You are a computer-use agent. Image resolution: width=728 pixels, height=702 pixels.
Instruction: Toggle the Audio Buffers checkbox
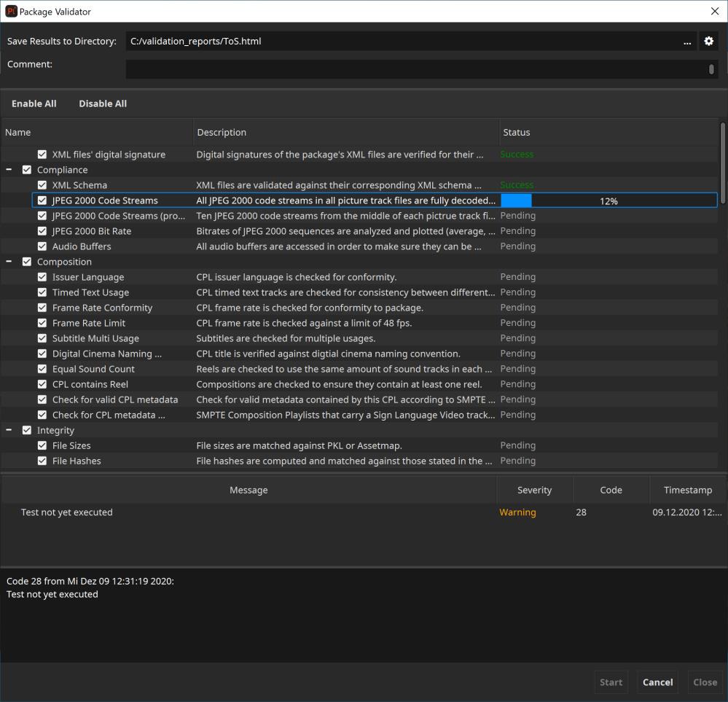pos(42,246)
